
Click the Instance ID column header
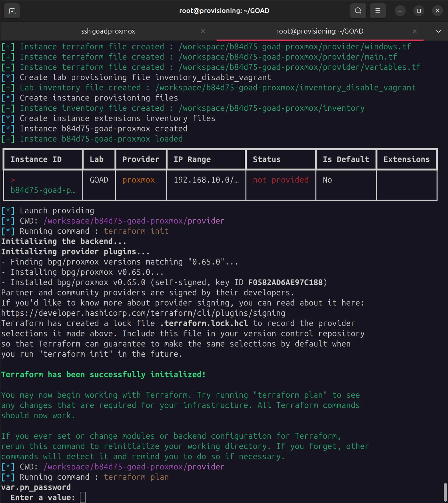pos(36,159)
